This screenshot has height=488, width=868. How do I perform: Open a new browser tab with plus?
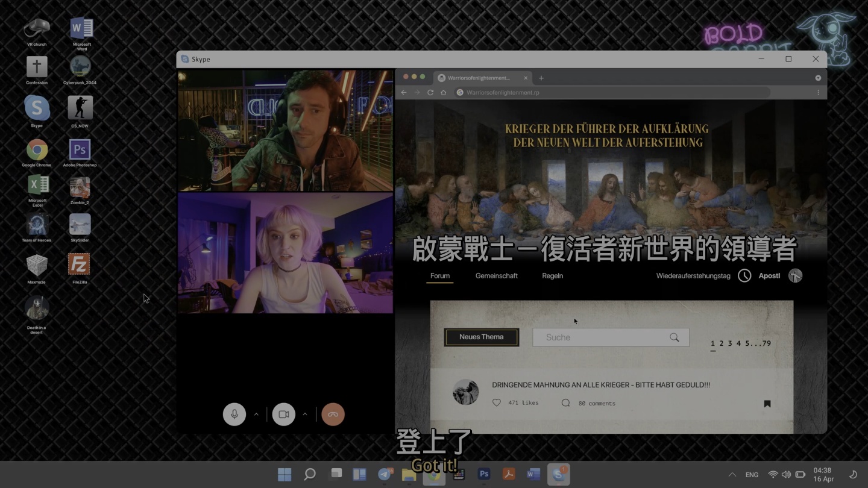pos(541,78)
